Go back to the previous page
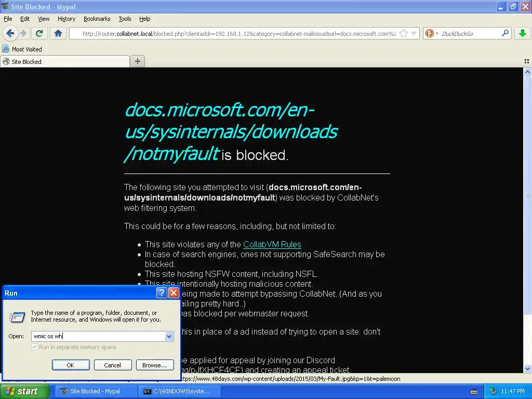Screen dimensions: 532x399 [x=10, y=33]
